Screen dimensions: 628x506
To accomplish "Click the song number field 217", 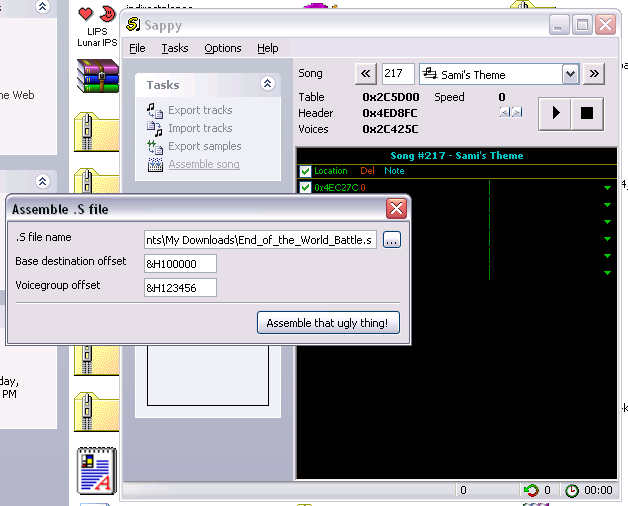I will 398,74.
